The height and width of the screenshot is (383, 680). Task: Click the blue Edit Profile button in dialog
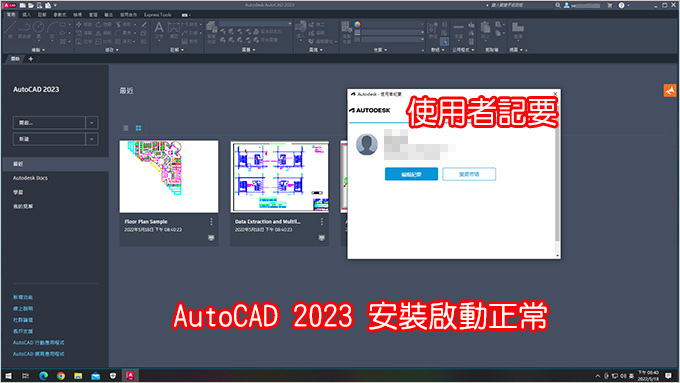(411, 174)
